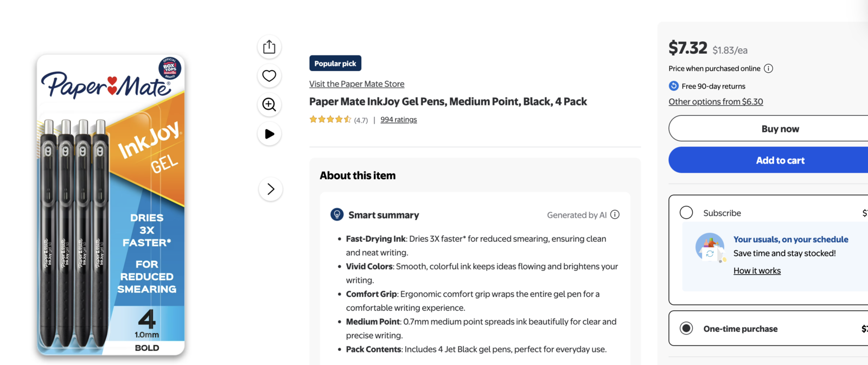868x365 pixels.
Task: Show next product image with arrow
Action: (271, 189)
